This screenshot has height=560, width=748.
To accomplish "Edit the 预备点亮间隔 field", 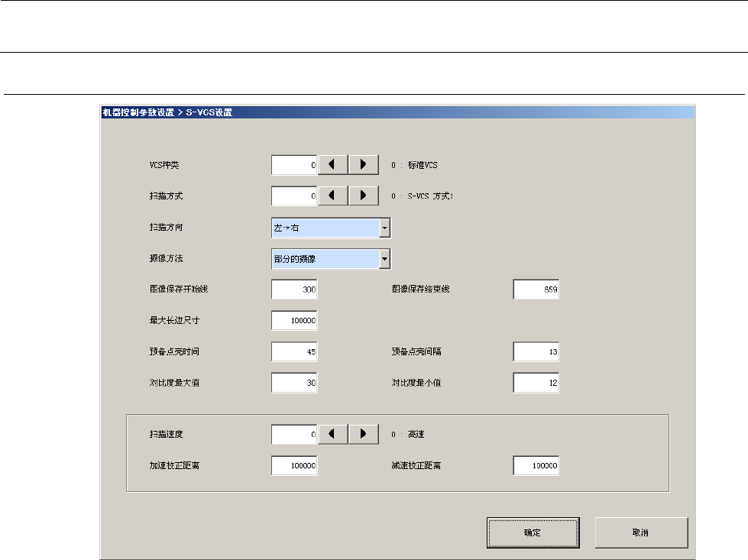I will click(536, 353).
